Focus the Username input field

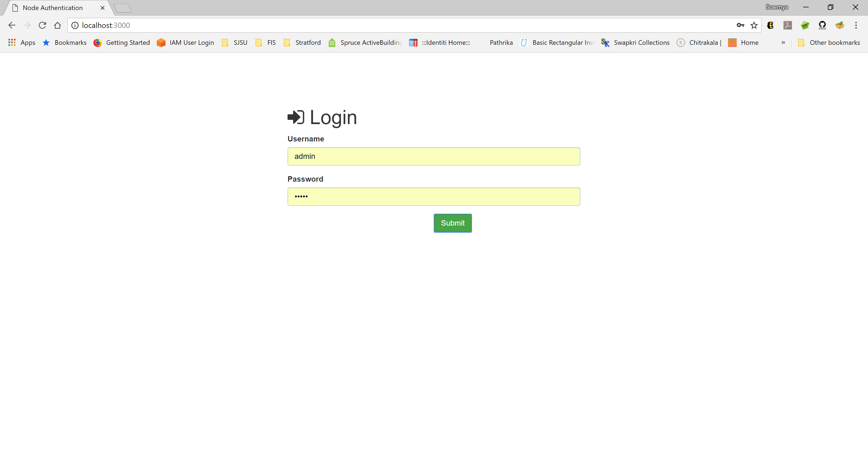coord(434,156)
